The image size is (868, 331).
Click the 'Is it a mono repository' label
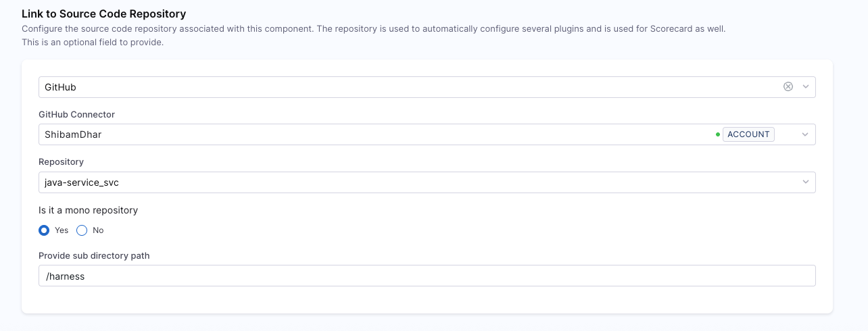[88, 210]
